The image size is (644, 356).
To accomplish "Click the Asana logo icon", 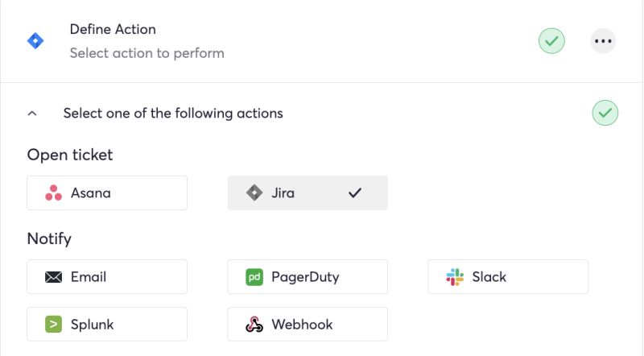I will point(54,193).
